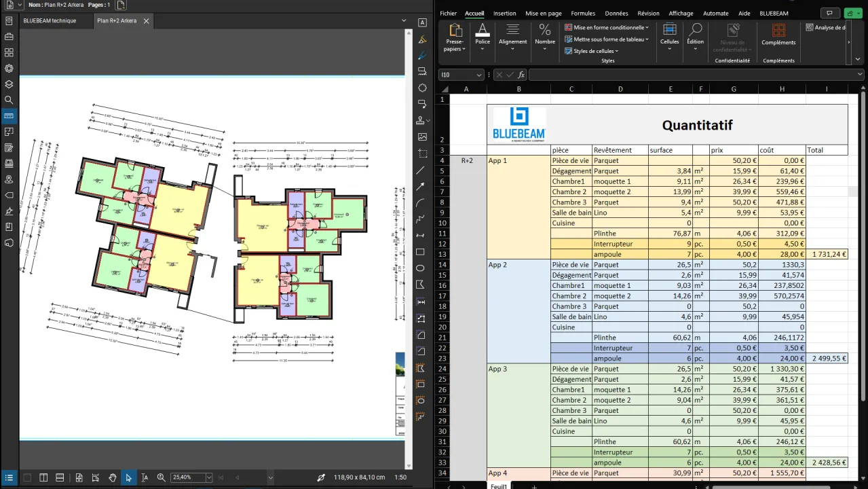
Task: Expand the Name Box dropdown arrow
Action: [479, 75]
